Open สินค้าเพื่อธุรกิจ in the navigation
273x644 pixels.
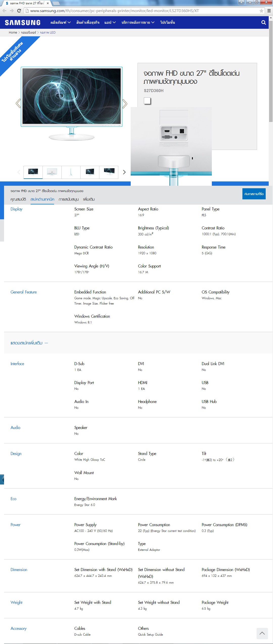pos(88,22)
